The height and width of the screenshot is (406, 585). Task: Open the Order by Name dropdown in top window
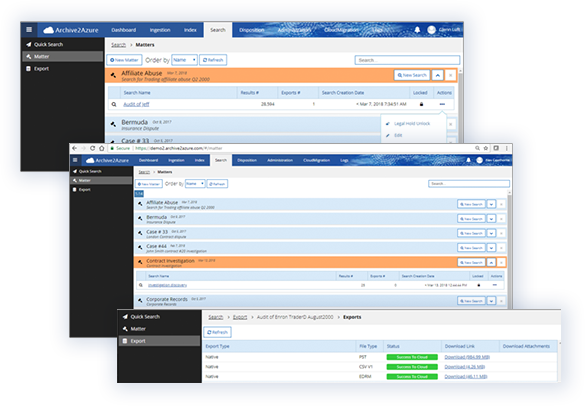pyautogui.click(x=184, y=60)
